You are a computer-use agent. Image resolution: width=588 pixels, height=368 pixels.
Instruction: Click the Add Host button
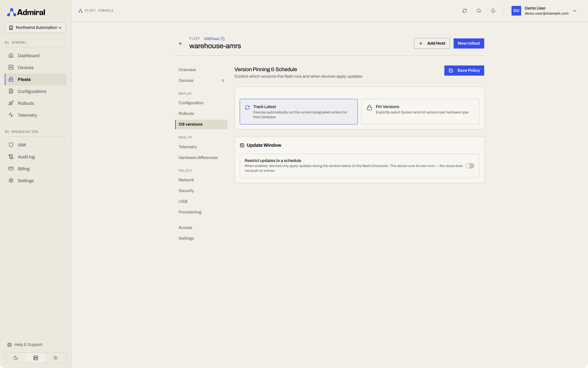click(432, 43)
